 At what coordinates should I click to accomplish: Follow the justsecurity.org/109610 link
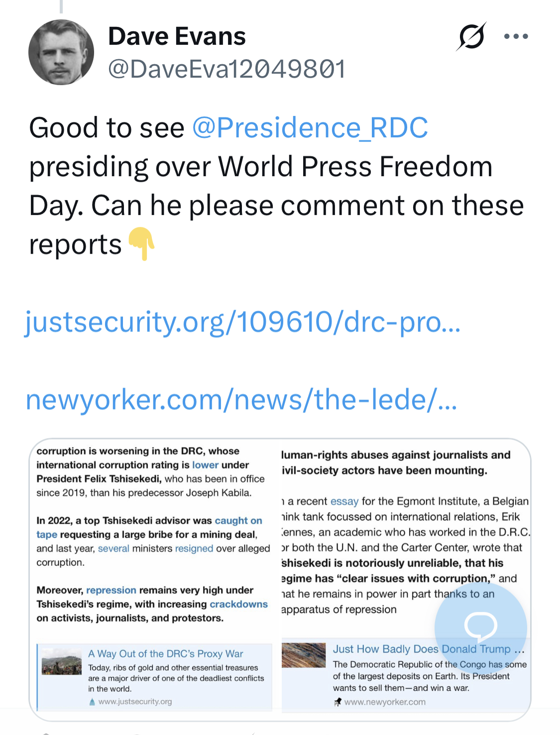(x=243, y=322)
